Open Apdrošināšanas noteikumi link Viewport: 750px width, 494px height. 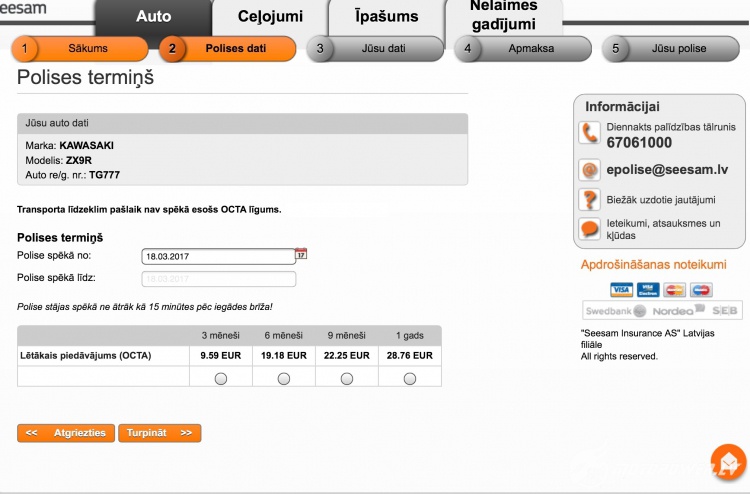(x=653, y=265)
